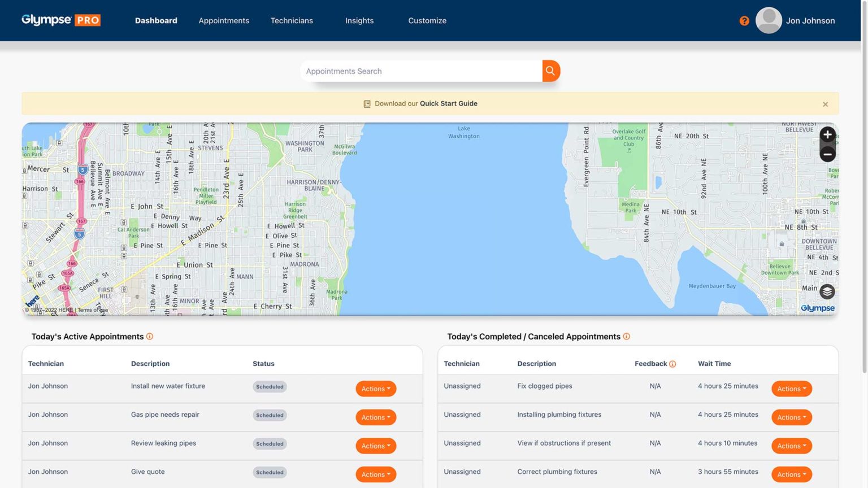Screen dimensions: 868x488
Task: Click the book icon in the Quick Start banner
Action: coord(367,103)
